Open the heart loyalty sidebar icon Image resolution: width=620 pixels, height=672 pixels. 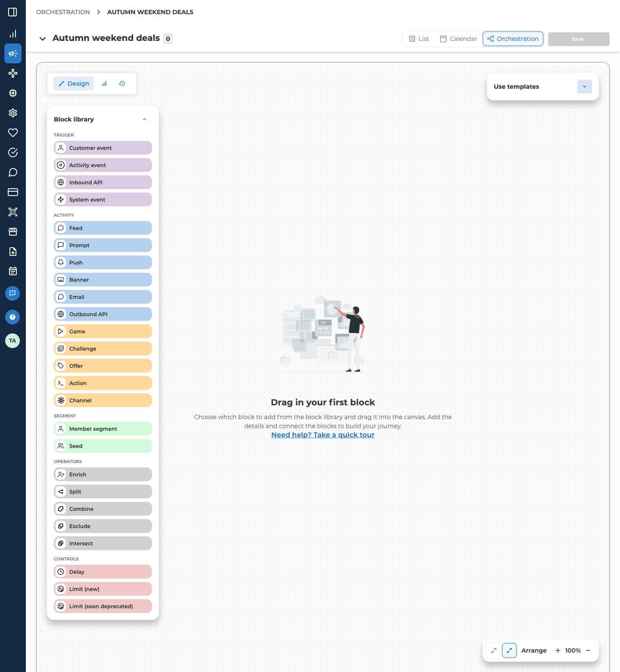click(x=12, y=133)
